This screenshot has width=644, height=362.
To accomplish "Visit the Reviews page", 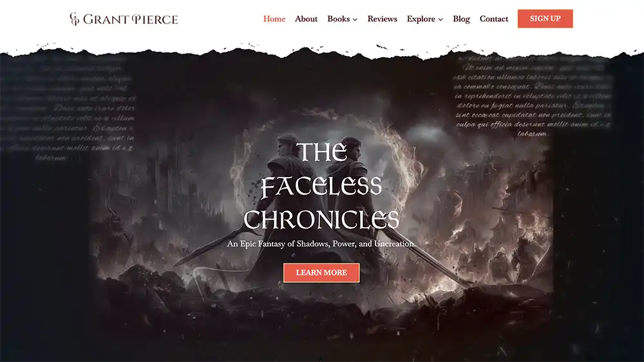I will (x=382, y=19).
